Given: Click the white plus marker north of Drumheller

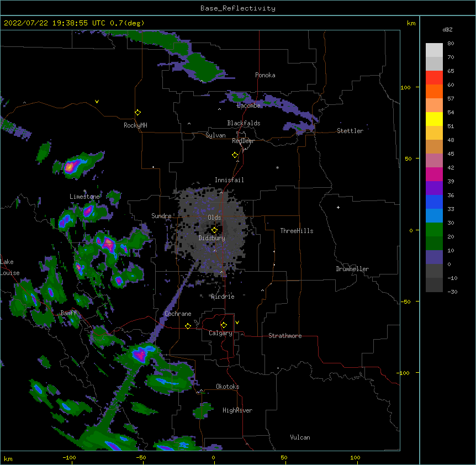Looking at the screenshot, I should pyautogui.click(x=338, y=207).
